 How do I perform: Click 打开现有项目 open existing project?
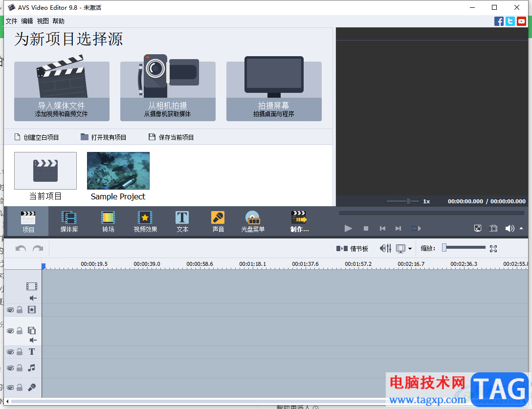tap(104, 137)
